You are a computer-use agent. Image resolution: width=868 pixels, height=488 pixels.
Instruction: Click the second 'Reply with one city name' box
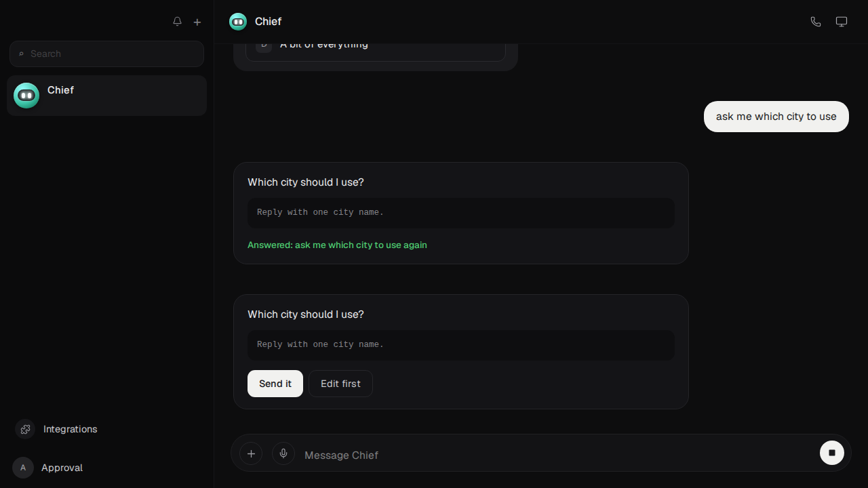(461, 345)
